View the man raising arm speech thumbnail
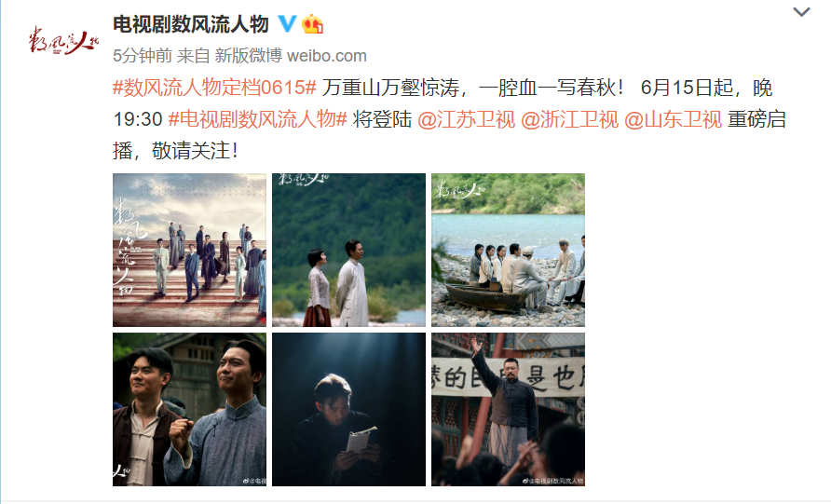831x504 pixels. coord(509,409)
